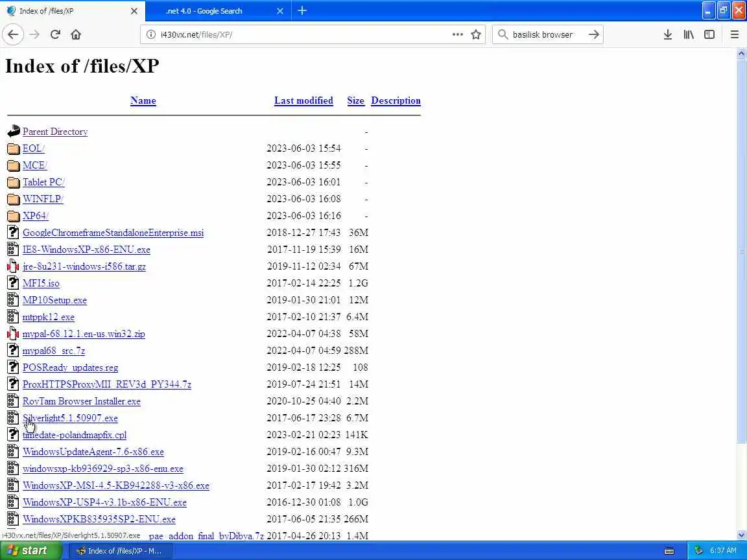Image resolution: width=747 pixels, height=560 pixels.
Task: Sort listing by Name column
Action: coord(143,100)
